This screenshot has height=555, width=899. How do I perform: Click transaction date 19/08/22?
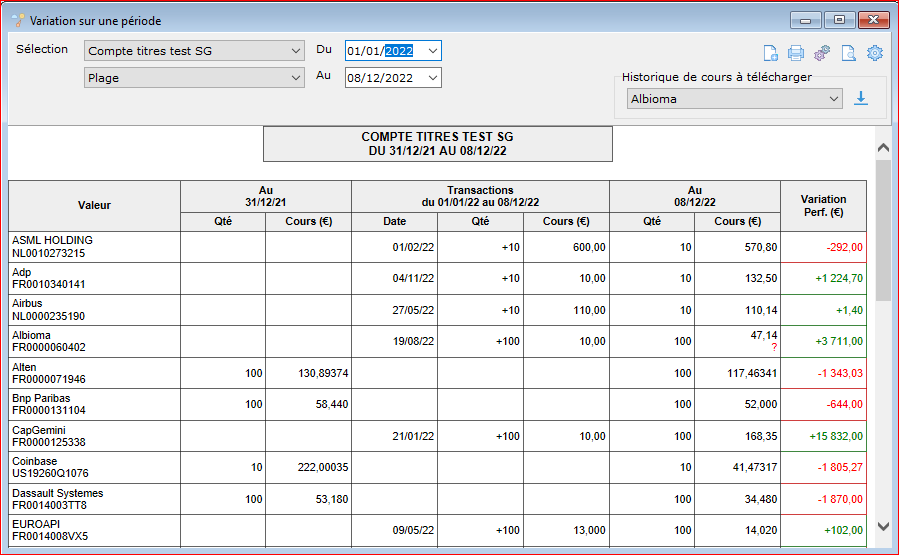(x=413, y=341)
